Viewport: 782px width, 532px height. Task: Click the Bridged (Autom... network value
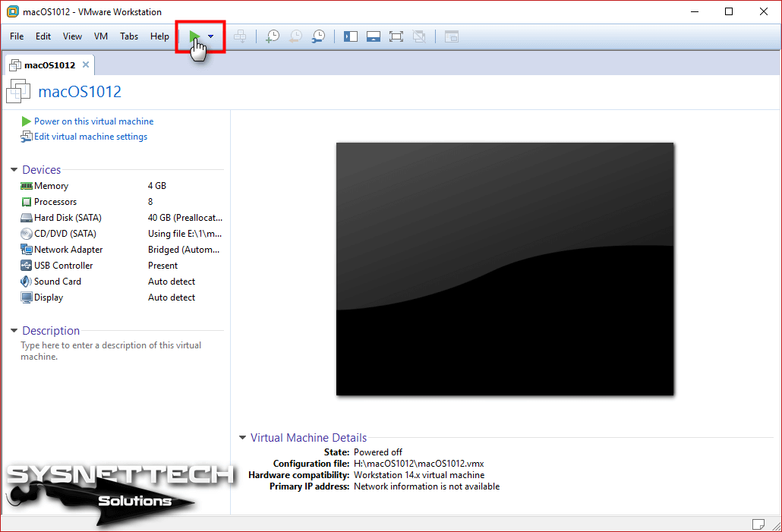tap(184, 250)
